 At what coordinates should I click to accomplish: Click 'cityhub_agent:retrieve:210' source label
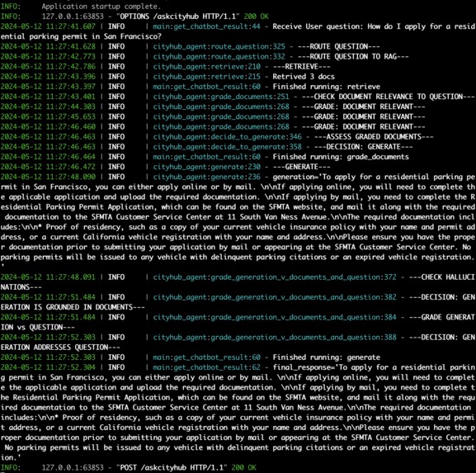(206, 66)
